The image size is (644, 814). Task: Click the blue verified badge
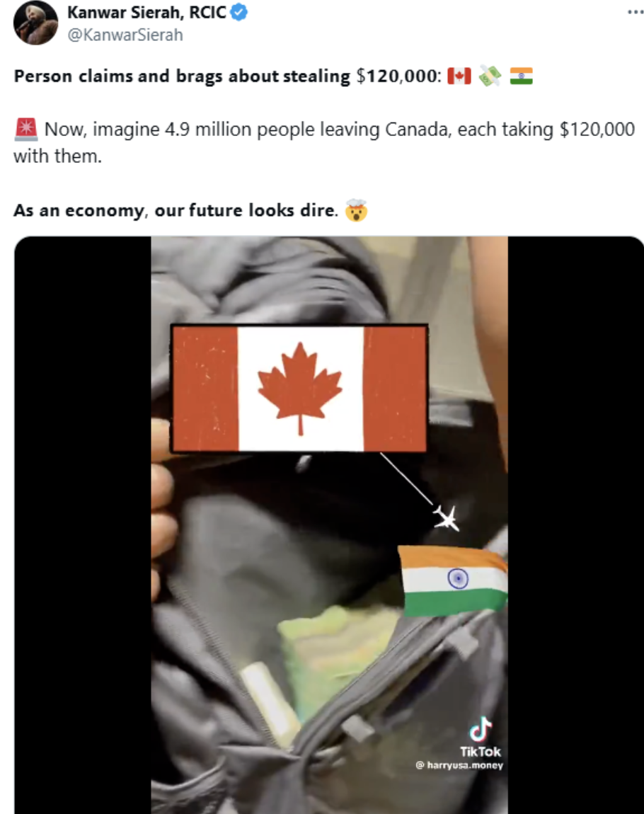238,12
